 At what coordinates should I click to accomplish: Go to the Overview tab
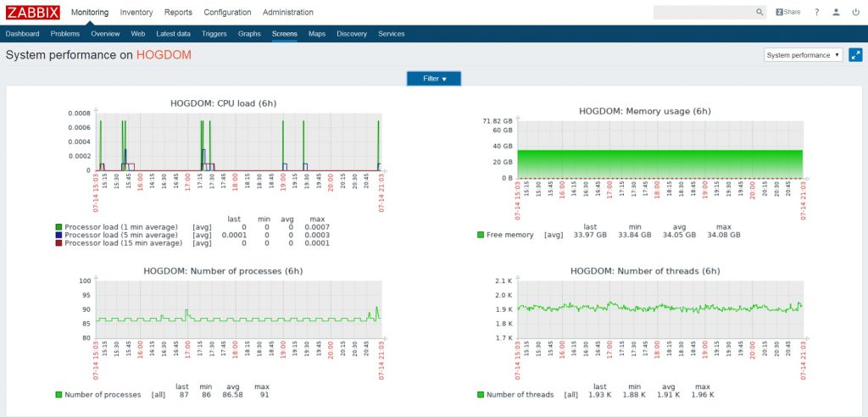pyautogui.click(x=105, y=34)
